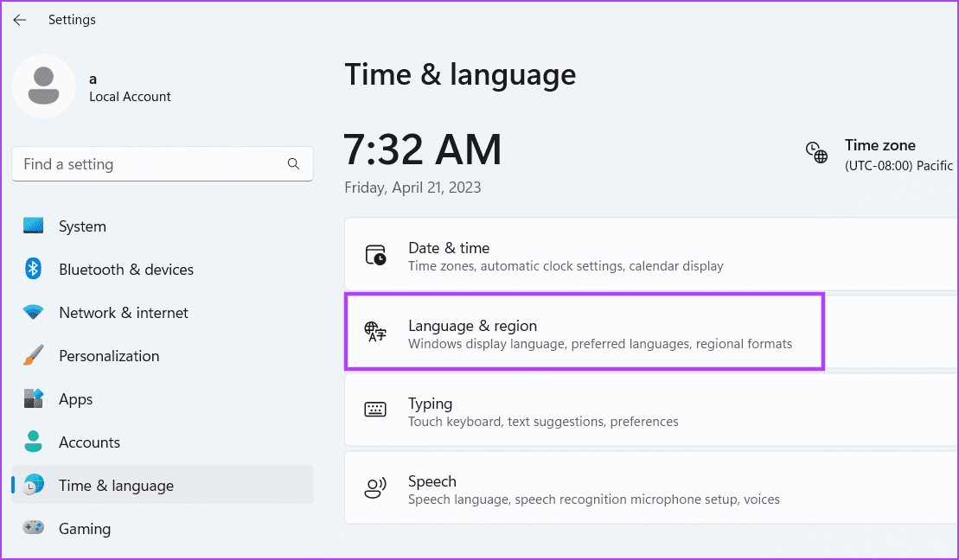Click the Time zone globe icon

pos(816,152)
